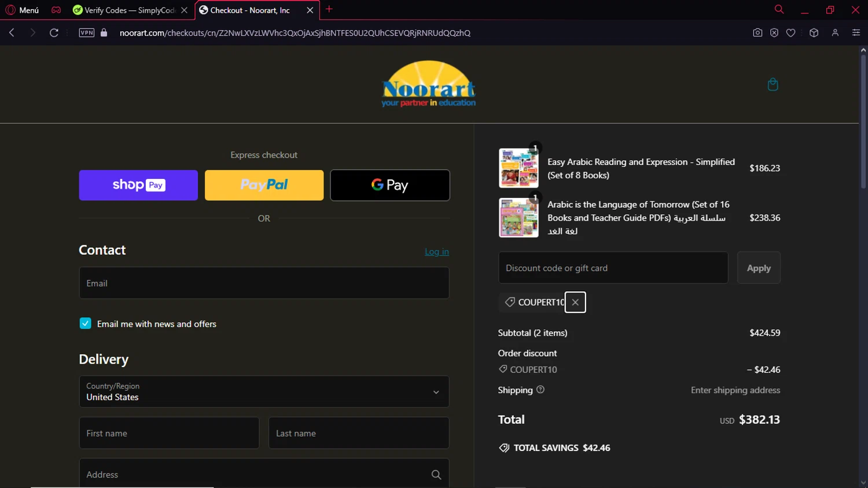The width and height of the screenshot is (868, 488).
Task: Click the Address search magnifier icon
Action: (436, 475)
